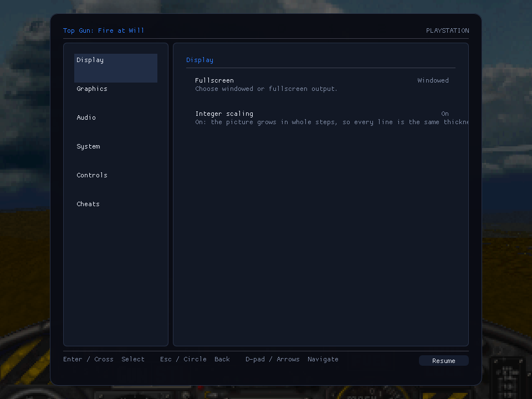Click the game title Top Gun: Fire at Will
Viewport: 532px width, 399px height.
click(104, 30)
